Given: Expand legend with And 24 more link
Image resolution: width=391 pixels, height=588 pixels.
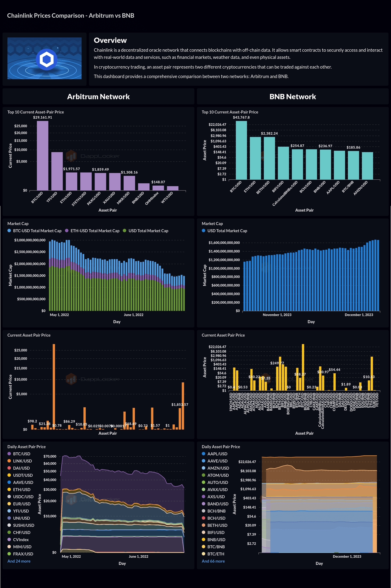Looking at the screenshot, I should tap(19, 561).
